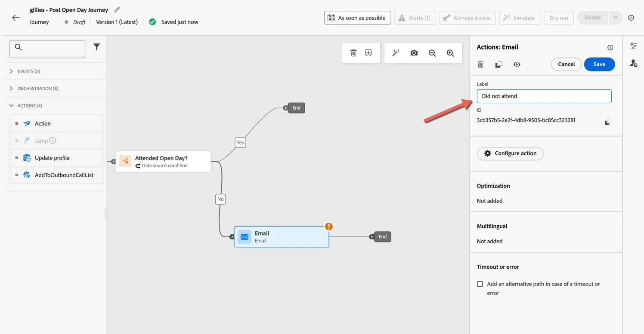Image resolution: width=644 pixels, height=334 pixels.
Task: Open the settings sliders icon in right rail
Action: 633,46
